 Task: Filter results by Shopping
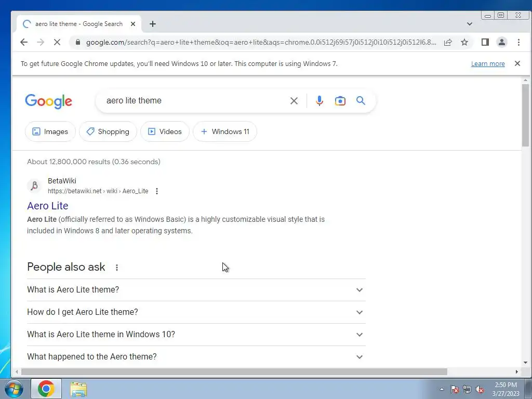(x=108, y=131)
